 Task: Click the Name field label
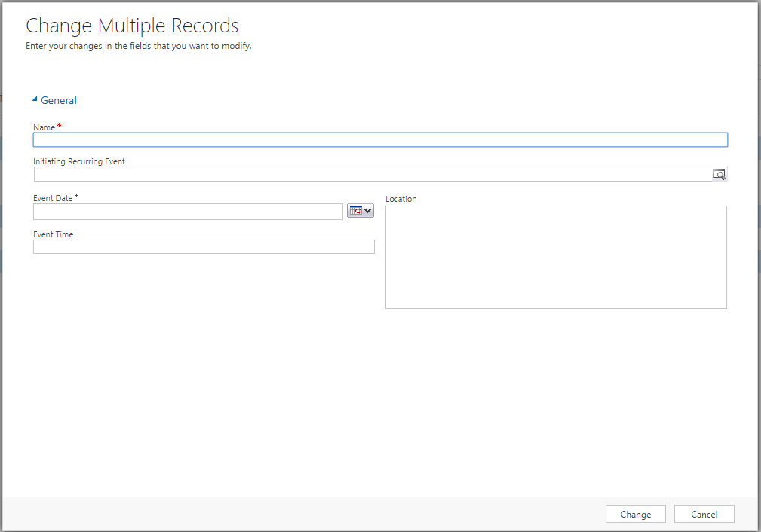(44, 127)
